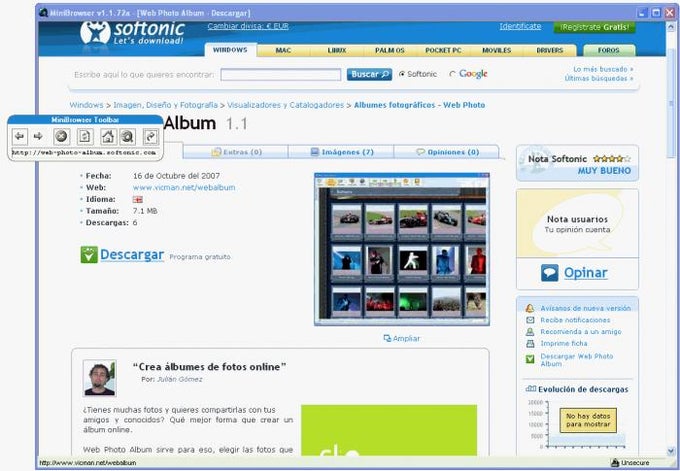Open the DRIVERS tab

[549, 50]
